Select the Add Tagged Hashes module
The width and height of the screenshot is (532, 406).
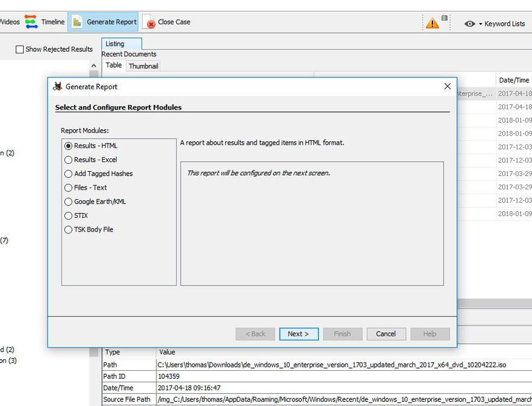tap(68, 174)
